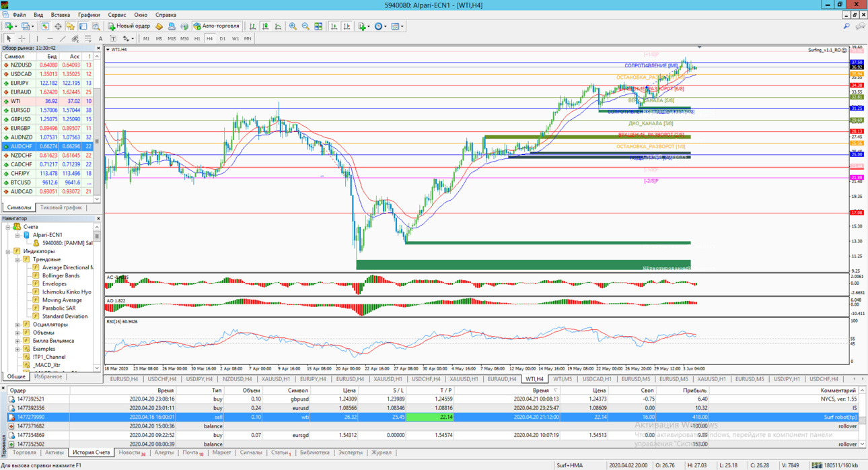Expand the Билла Вильямса group
The image size is (868, 470).
[x=17, y=341]
